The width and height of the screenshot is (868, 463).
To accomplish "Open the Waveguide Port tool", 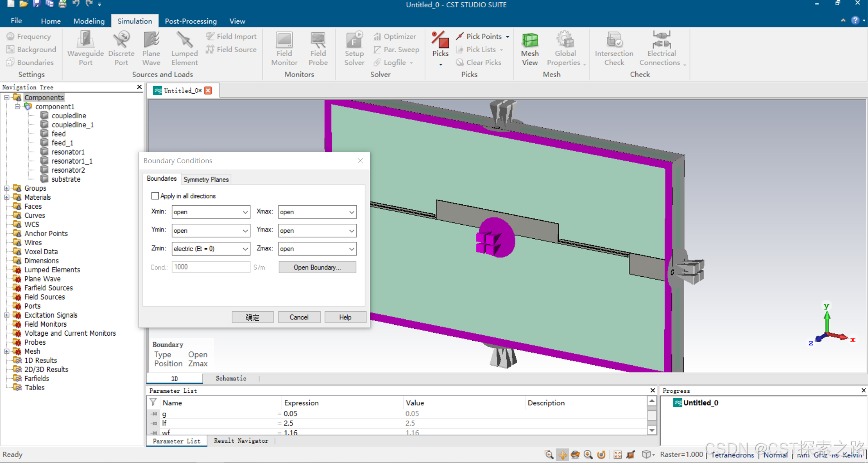I will 85,48.
